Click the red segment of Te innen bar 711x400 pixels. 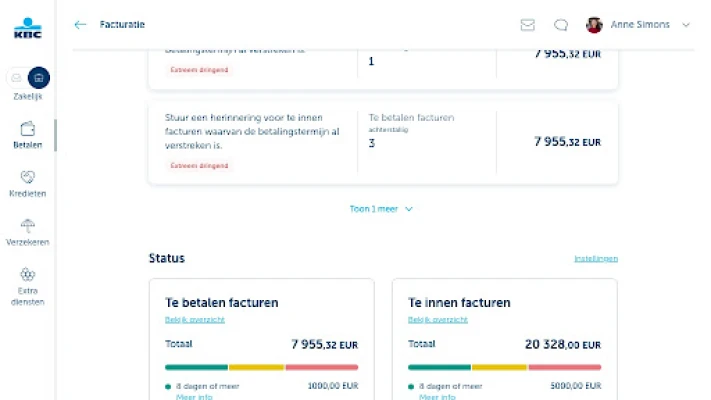(x=565, y=367)
